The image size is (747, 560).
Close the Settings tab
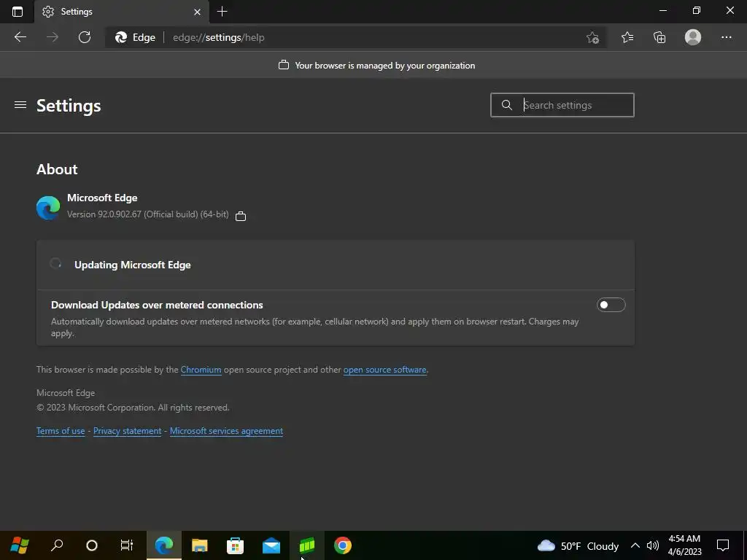(x=197, y=12)
